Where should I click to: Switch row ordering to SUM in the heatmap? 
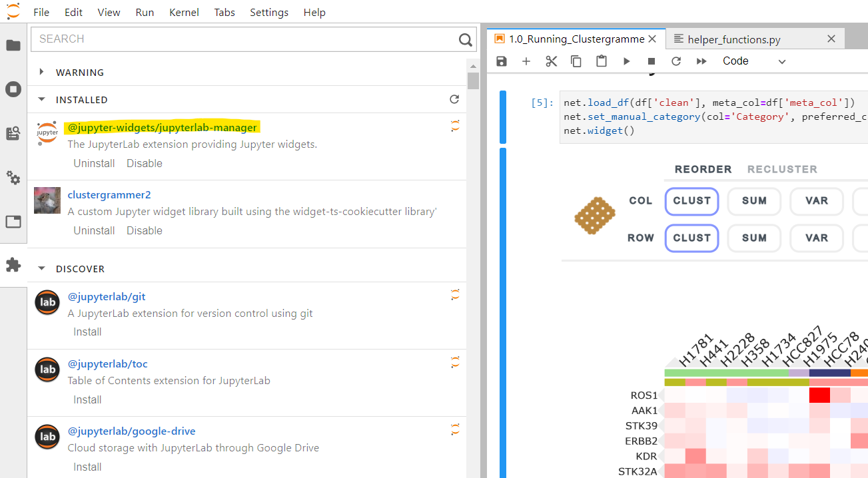pyautogui.click(x=754, y=238)
